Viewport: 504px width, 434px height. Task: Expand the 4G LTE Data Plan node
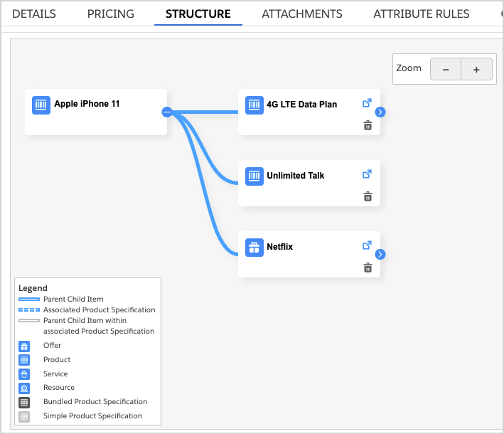(x=380, y=112)
